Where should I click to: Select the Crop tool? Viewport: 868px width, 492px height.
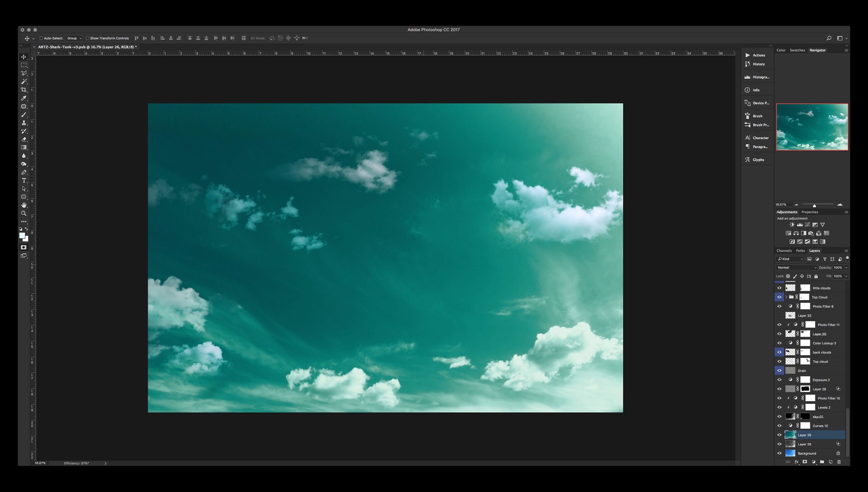pyautogui.click(x=24, y=89)
